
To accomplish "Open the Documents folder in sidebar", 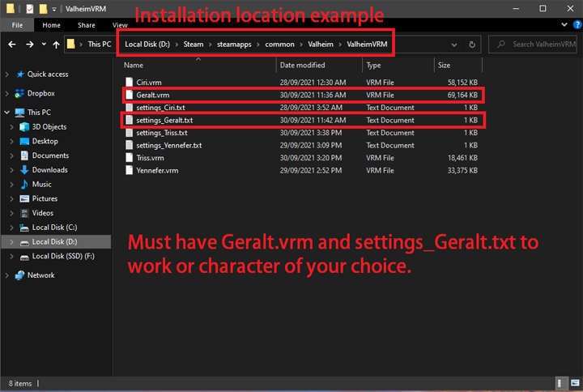I will 50,156.
